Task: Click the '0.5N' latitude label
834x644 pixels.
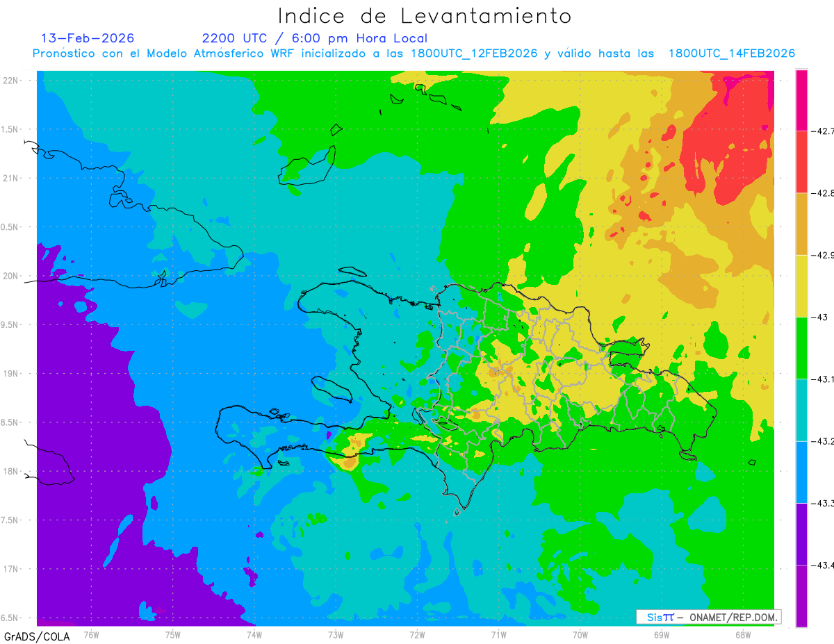Action: pos(10,227)
